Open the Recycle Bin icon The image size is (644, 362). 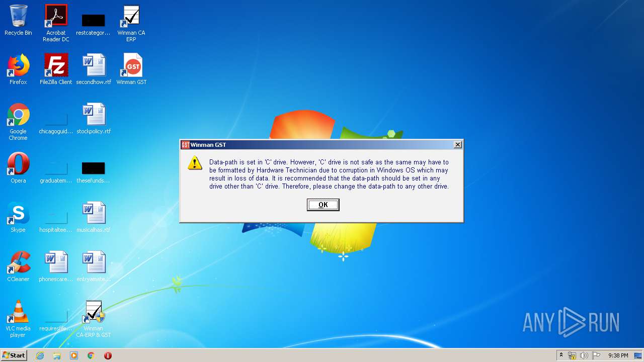pos(18,20)
